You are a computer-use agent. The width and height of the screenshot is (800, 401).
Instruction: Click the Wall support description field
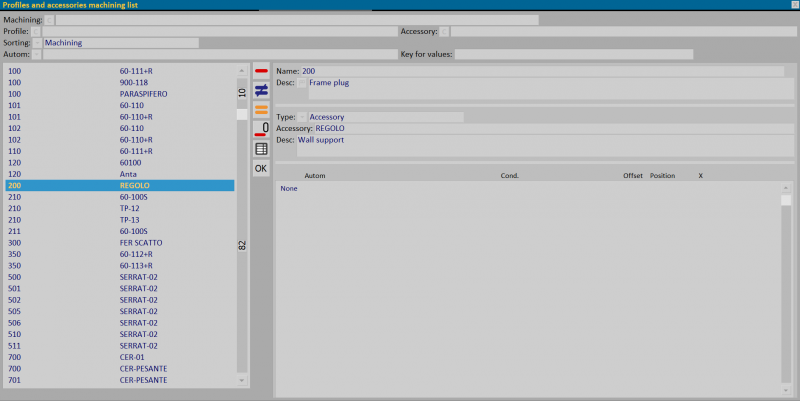545,145
